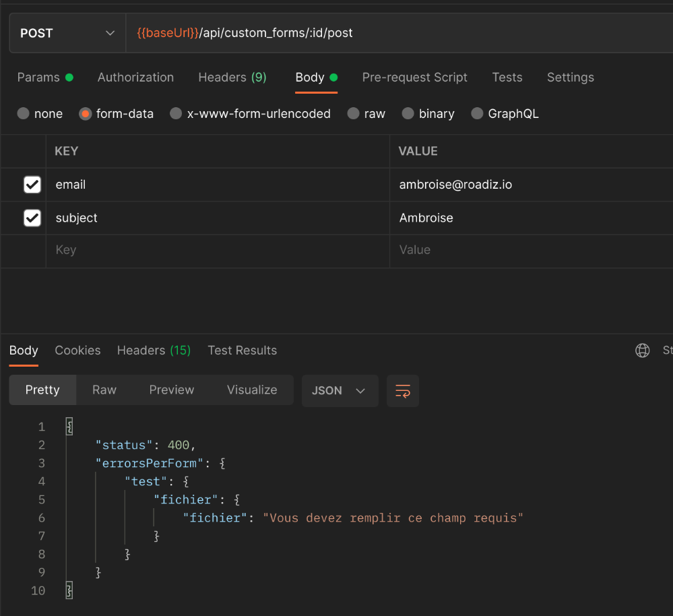The width and height of the screenshot is (673, 616).
Task: Select the request Body tab
Action: [317, 78]
